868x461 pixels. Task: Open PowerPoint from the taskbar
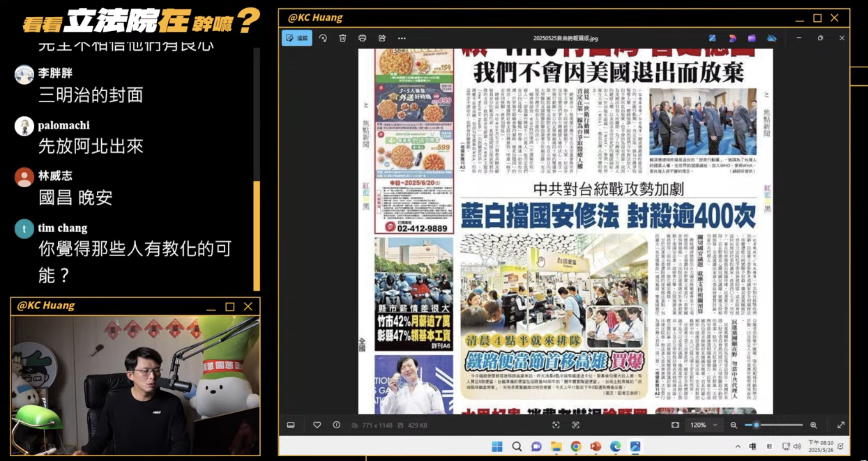click(596, 446)
